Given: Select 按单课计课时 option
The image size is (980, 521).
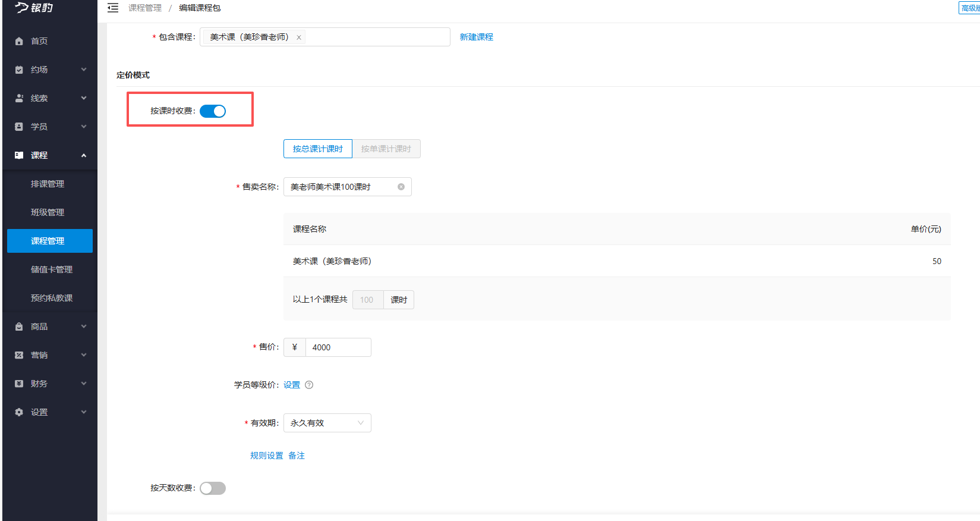Looking at the screenshot, I should pos(386,149).
